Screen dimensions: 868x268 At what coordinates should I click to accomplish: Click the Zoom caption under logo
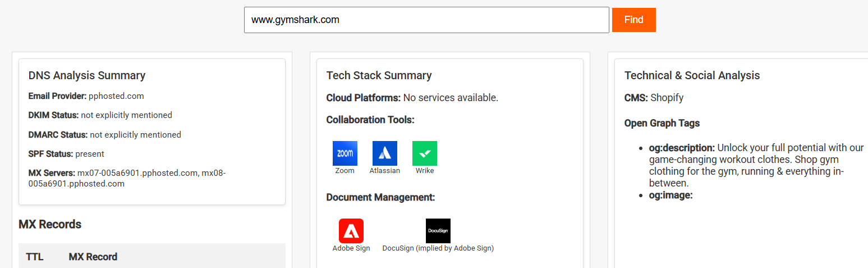[x=345, y=171]
